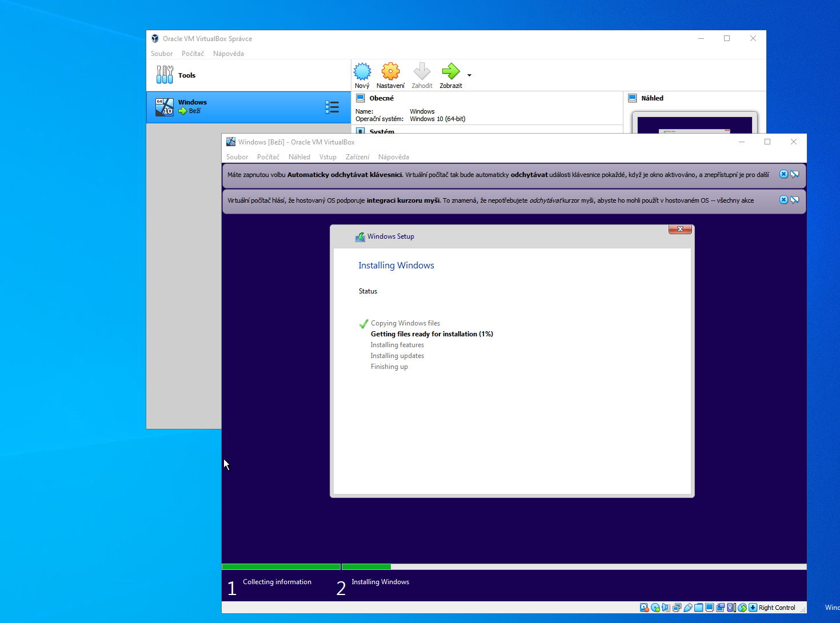This screenshot has height=623, width=840.
Task: Click the 'Installing features' status line
Action: [x=397, y=345]
